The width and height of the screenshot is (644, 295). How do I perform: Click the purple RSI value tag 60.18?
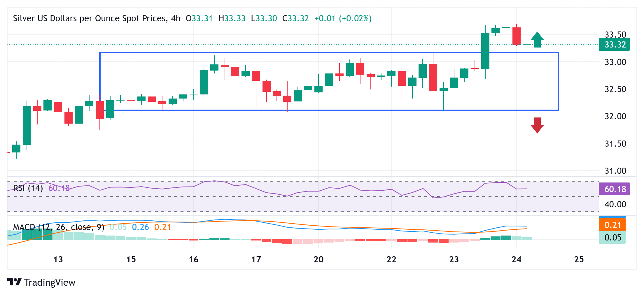point(615,189)
